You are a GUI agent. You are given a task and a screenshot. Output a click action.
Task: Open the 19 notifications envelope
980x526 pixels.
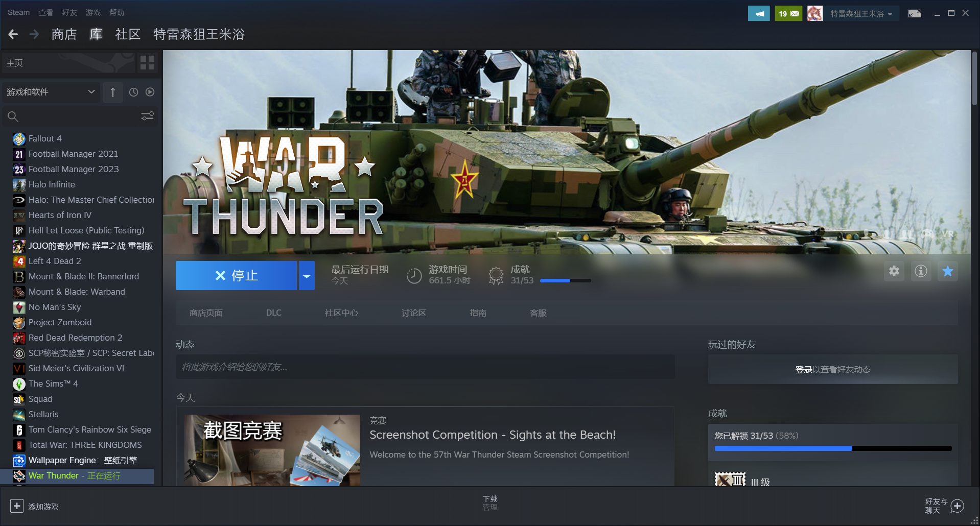pyautogui.click(x=788, y=14)
